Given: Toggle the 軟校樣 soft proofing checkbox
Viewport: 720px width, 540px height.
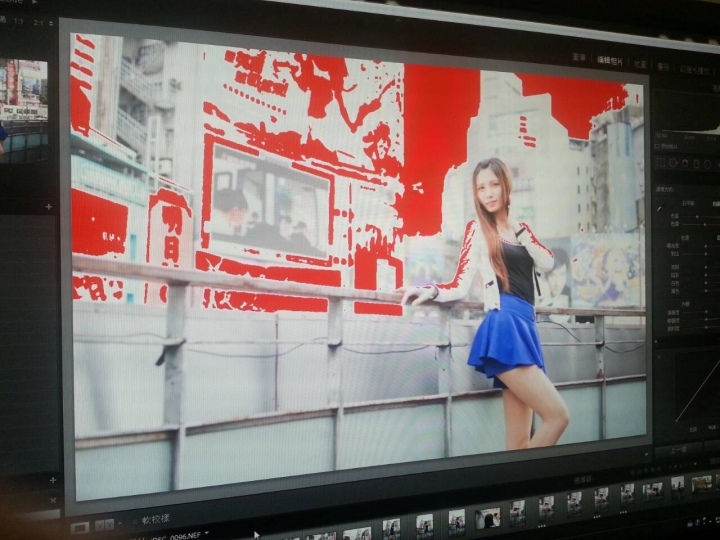Looking at the screenshot, I should [x=135, y=522].
